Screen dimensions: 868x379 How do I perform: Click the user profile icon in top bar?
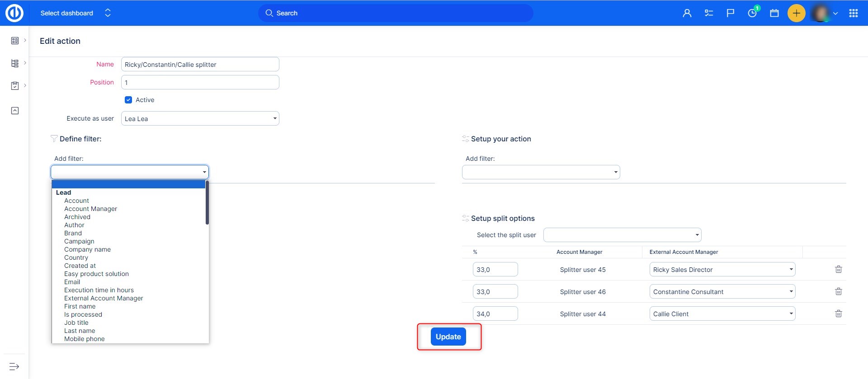[687, 13]
